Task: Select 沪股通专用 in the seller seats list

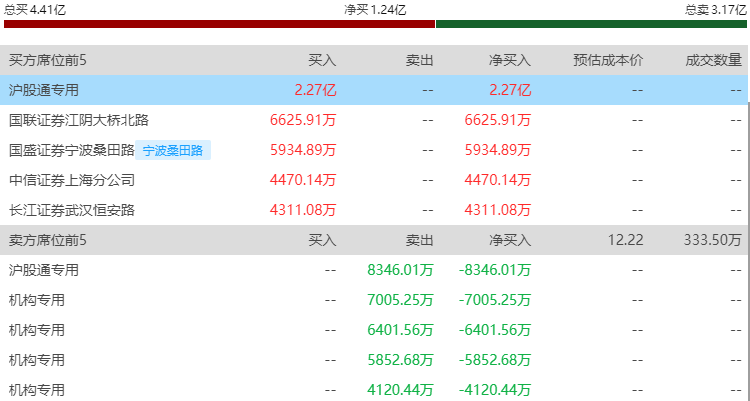Action: click(x=44, y=270)
